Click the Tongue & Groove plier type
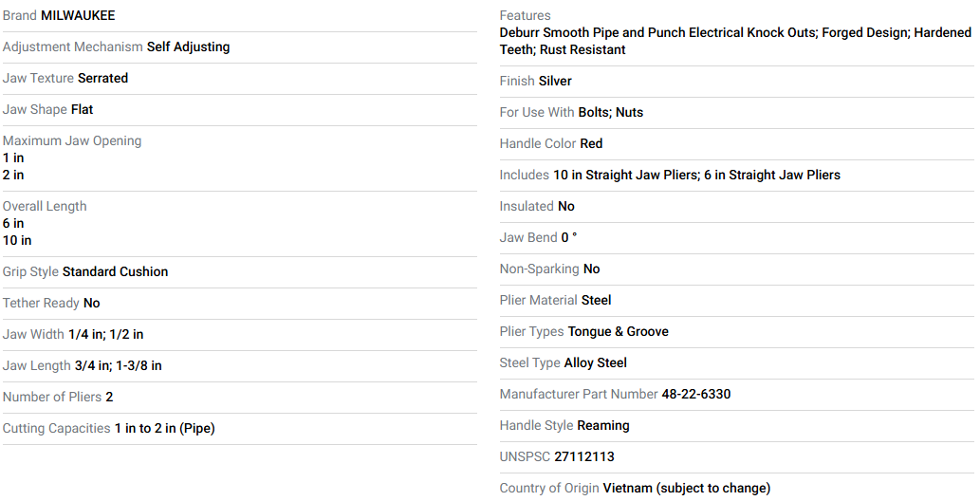 pyautogui.click(x=619, y=331)
